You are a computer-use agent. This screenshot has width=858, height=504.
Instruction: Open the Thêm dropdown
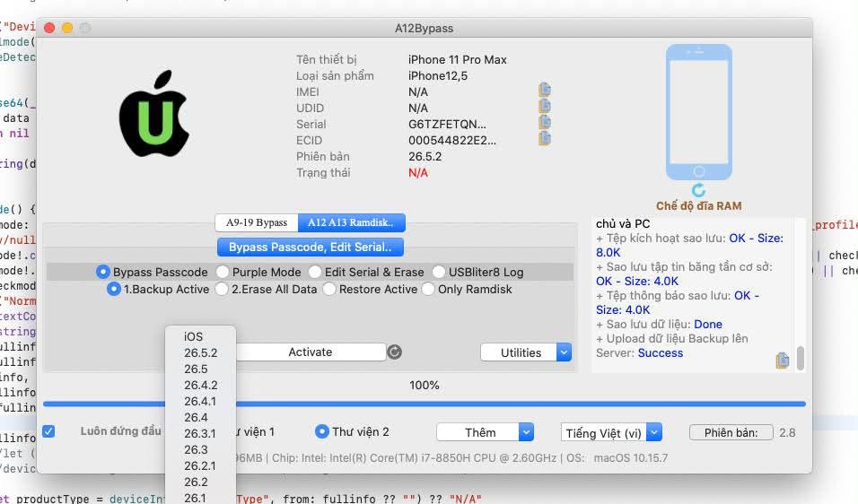485,432
